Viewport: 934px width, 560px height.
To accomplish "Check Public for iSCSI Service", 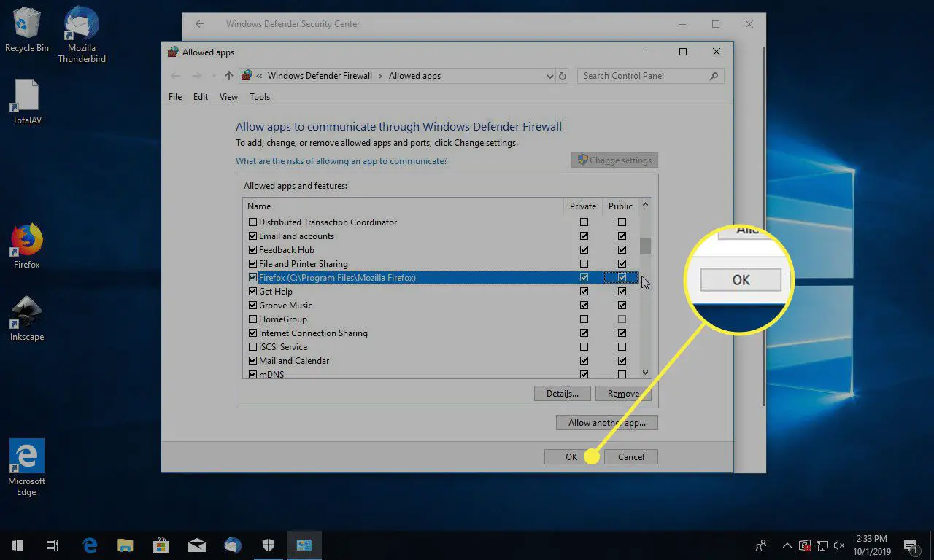I will coord(622,347).
